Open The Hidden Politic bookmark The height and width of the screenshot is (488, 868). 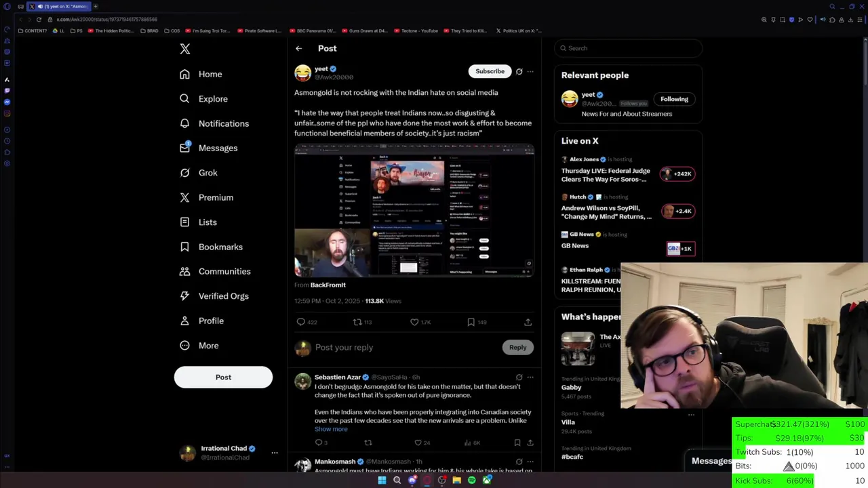pos(111,30)
